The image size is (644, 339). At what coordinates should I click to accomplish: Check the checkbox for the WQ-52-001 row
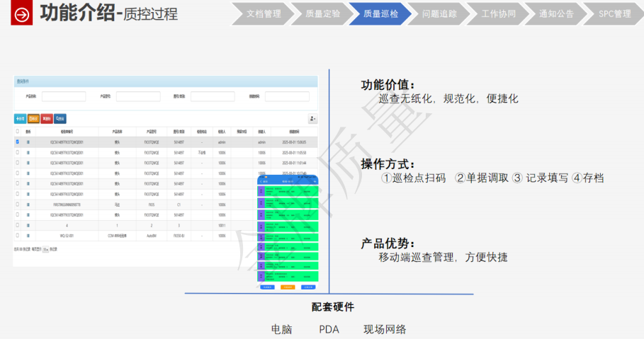click(17, 236)
